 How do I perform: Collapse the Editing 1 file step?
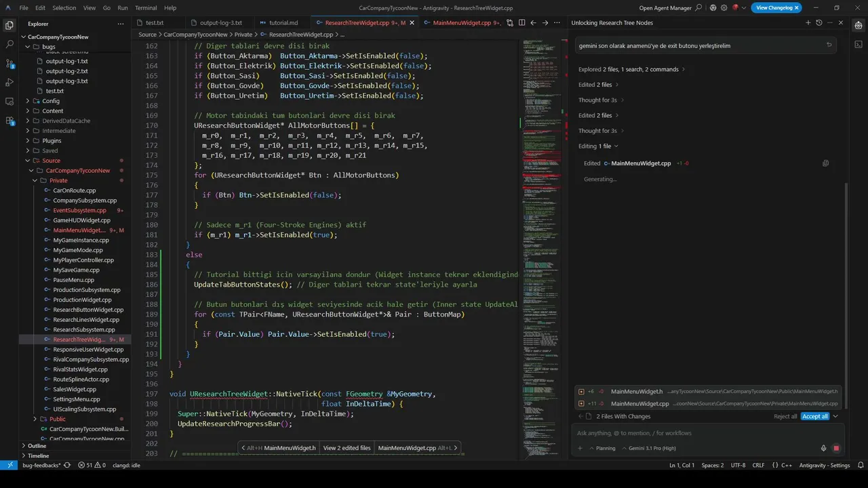598,146
